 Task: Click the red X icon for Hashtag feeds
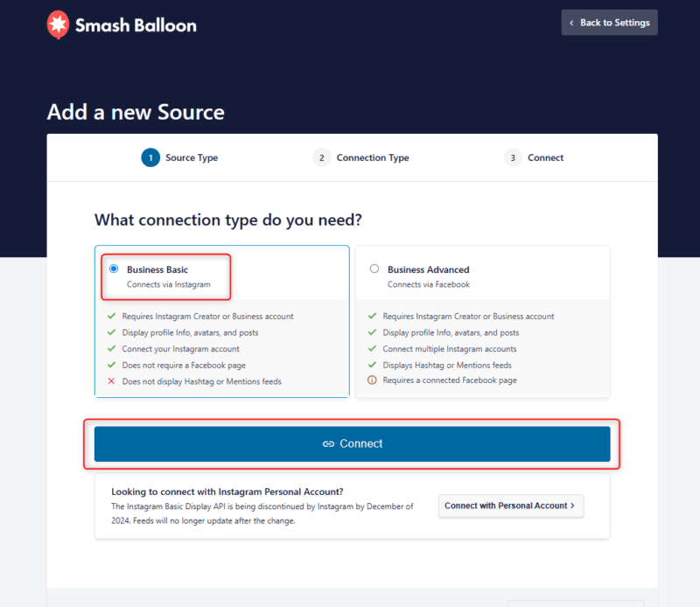(111, 381)
